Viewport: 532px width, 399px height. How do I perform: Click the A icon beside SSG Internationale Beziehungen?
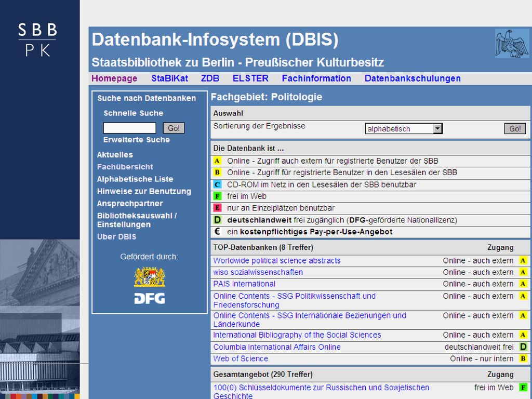pos(523,315)
